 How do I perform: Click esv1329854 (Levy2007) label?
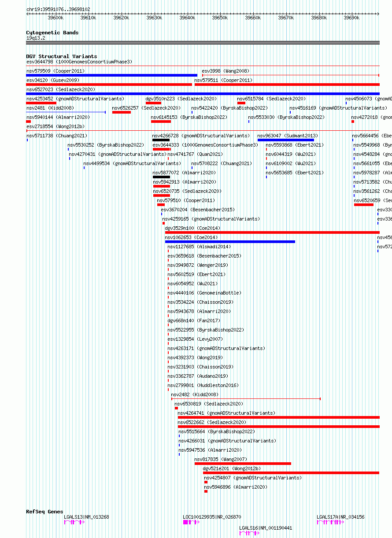(195, 339)
